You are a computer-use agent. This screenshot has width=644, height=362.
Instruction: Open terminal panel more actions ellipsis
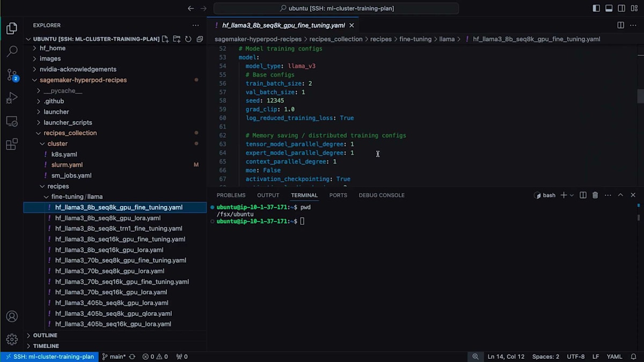tap(608, 195)
